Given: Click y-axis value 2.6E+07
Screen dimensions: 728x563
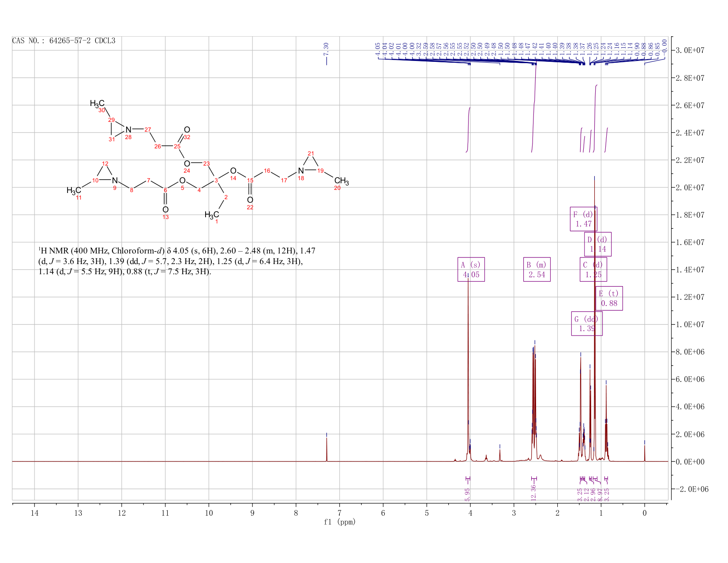Looking at the screenshot, I should tap(690, 106).
